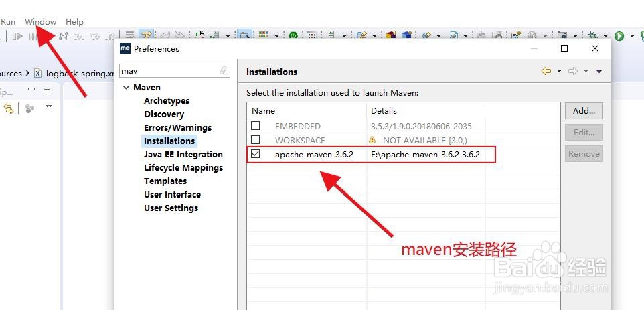Select User Interface preference page
Screen dimensions: 644x310
click(x=172, y=195)
